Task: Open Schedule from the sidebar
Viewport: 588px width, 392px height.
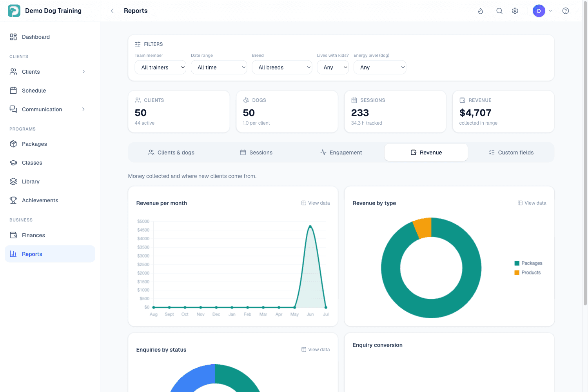Action: coord(50,91)
